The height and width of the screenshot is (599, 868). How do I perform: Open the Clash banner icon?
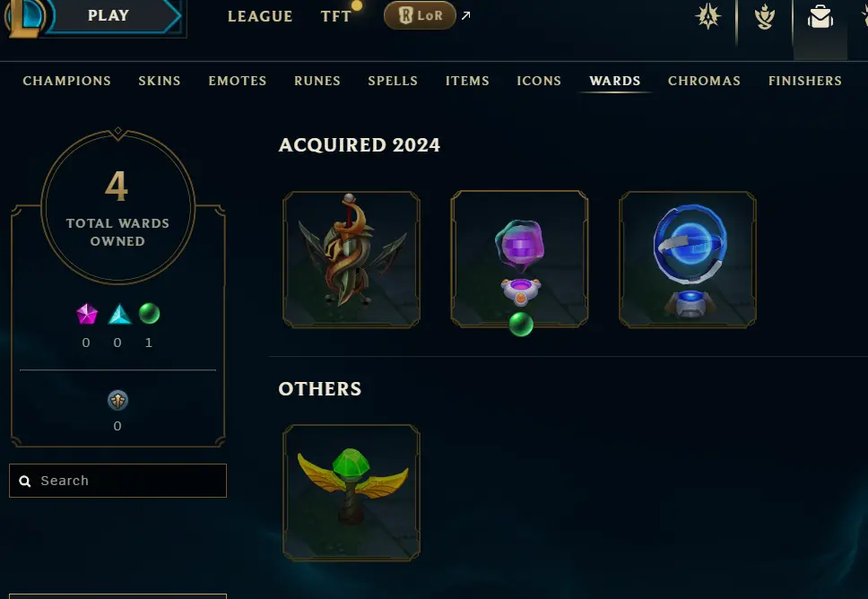tap(708, 16)
